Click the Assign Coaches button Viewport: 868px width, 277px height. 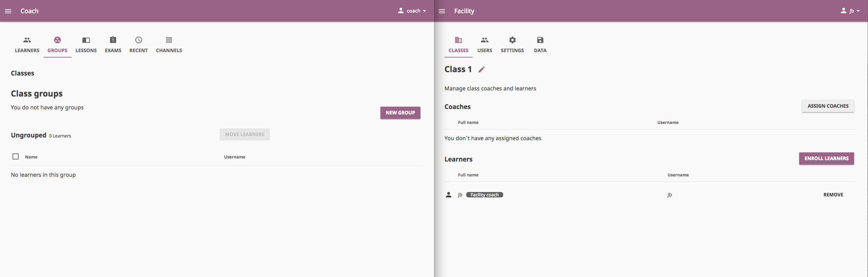pyautogui.click(x=828, y=106)
